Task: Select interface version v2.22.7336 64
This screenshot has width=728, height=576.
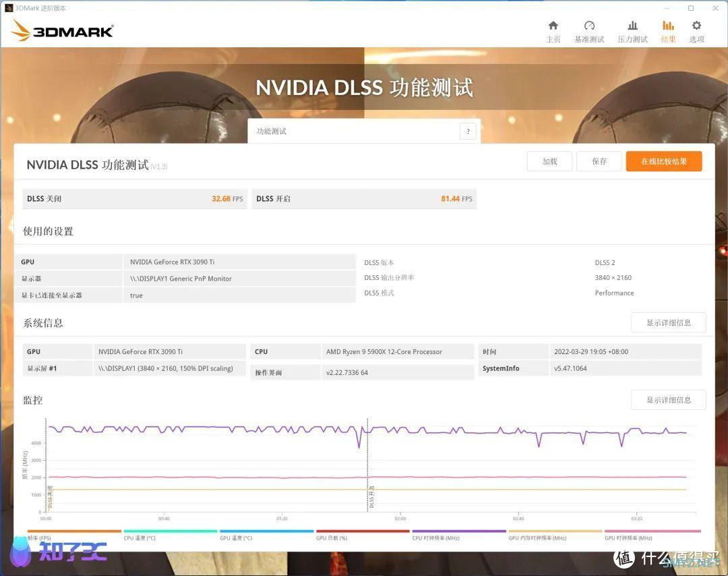Action: [x=347, y=372]
